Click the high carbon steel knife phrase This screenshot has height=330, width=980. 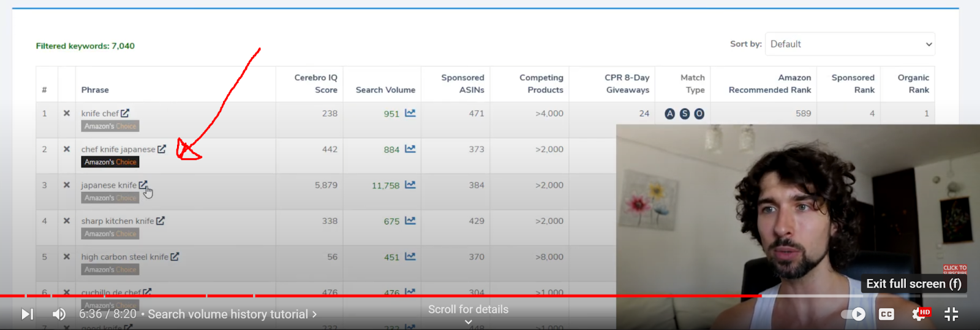125,257
